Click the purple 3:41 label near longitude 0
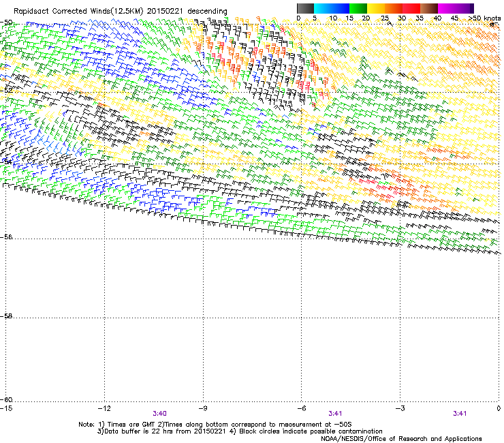The height and width of the screenshot is (443, 504). pyautogui.click(x=460, y=414)
